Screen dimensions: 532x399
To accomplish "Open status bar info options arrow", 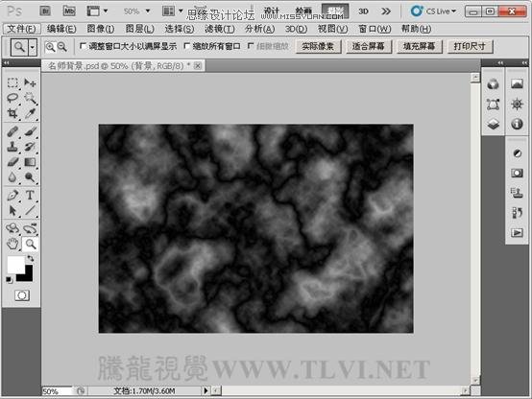I will coord(206,390).
